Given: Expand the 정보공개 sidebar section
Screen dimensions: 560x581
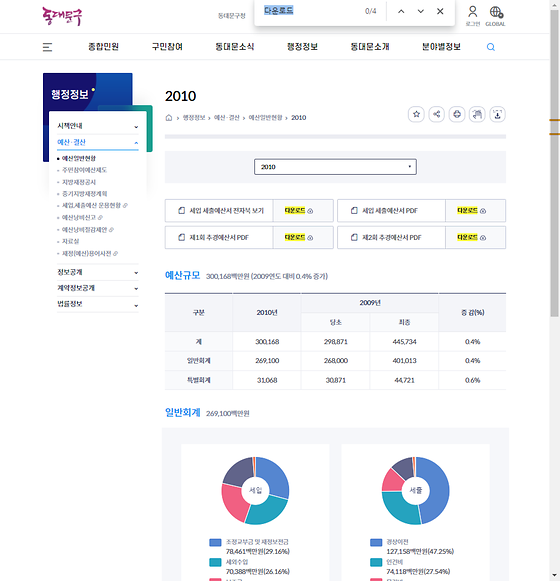Looking at the screenshot, I should tap(98, 272).
